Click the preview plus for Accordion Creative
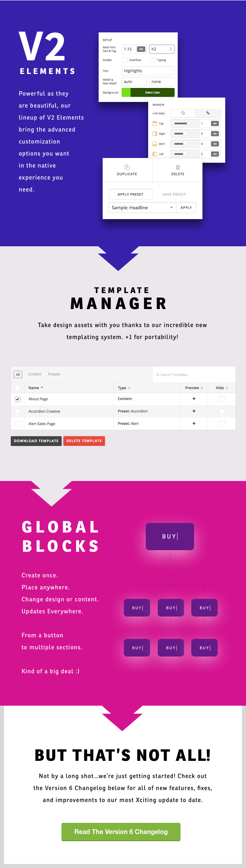This screenshot has height=868, width=246. pos(194,411)
